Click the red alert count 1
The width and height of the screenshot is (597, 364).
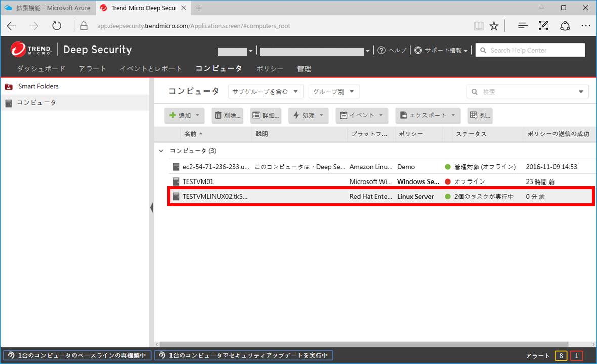click(x=576, y=356)
